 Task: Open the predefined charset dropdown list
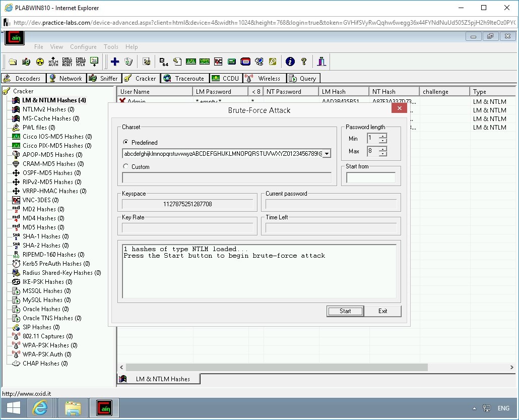328,153
